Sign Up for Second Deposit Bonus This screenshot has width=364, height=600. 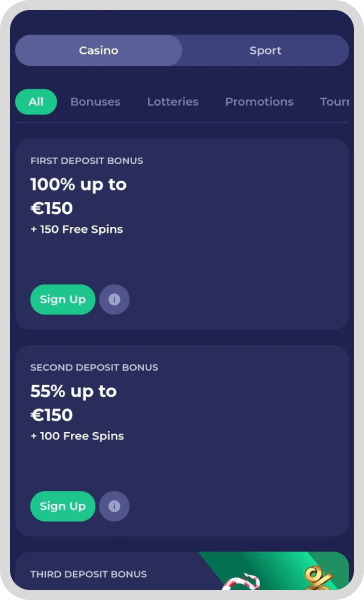click(x=63, y=506)
